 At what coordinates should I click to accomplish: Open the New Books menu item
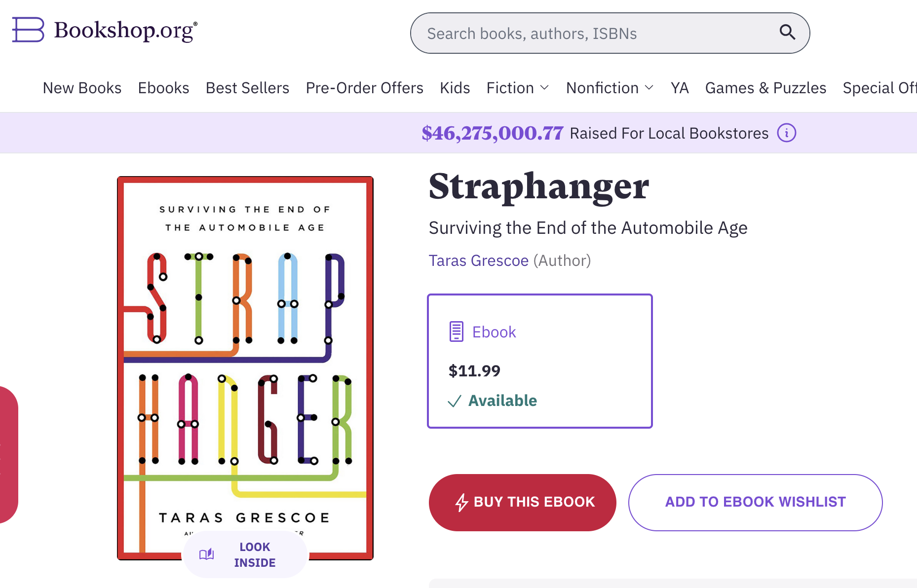82,88
